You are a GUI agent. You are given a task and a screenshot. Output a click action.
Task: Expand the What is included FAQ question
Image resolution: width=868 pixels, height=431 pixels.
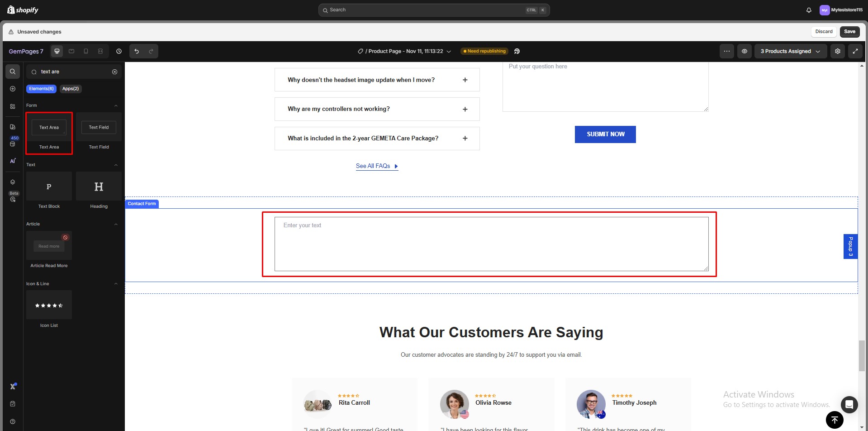(x=465, y=138)
